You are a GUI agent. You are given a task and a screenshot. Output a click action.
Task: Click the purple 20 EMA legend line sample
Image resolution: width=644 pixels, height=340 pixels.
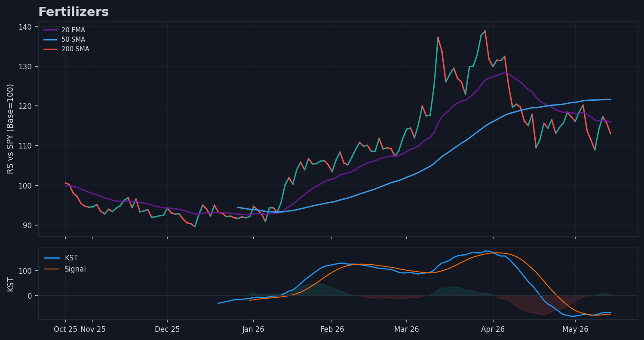[x=50, y=30]
